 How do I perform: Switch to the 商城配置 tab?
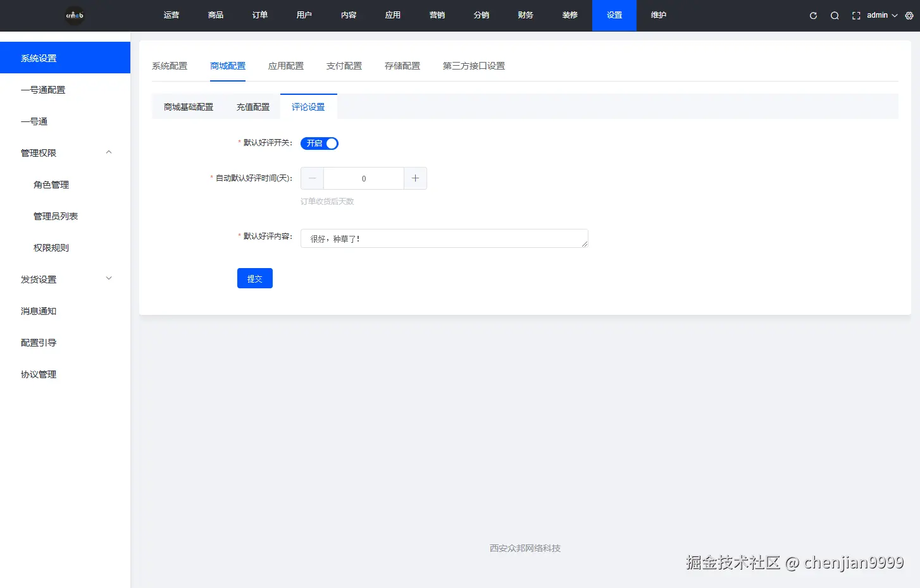pos(228,66)
